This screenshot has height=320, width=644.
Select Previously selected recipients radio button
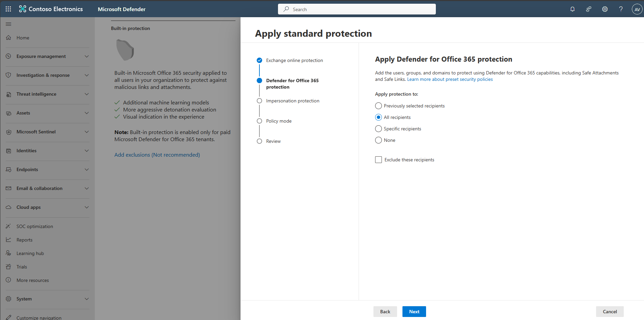tap(379, 106)
